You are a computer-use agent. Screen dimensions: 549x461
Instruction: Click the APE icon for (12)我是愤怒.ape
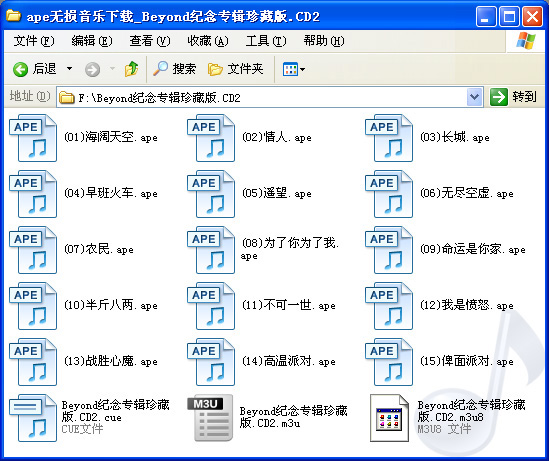point(389,306)
